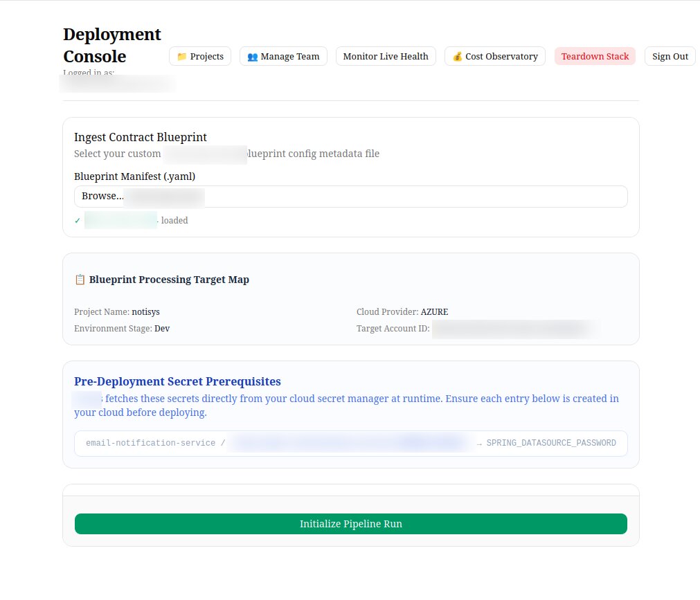Select the SPRING_DATASOURCE_PASSWORD text

pyautogui.click(x=551, y=443)
